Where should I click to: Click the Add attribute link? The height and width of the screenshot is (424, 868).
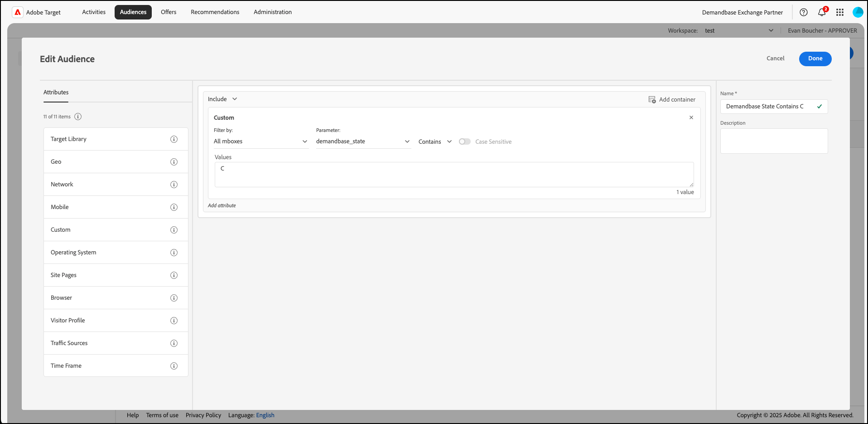[222, 205]
